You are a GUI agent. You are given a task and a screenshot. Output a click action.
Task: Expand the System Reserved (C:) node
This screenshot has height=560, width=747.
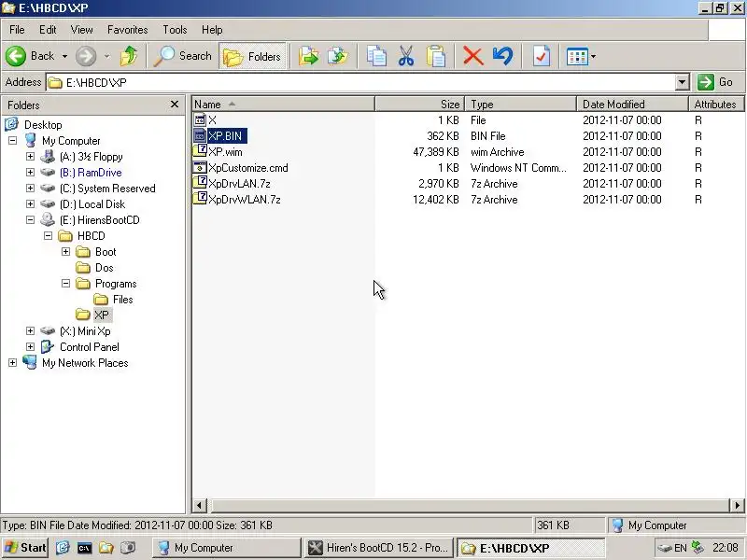pos(30,189)
